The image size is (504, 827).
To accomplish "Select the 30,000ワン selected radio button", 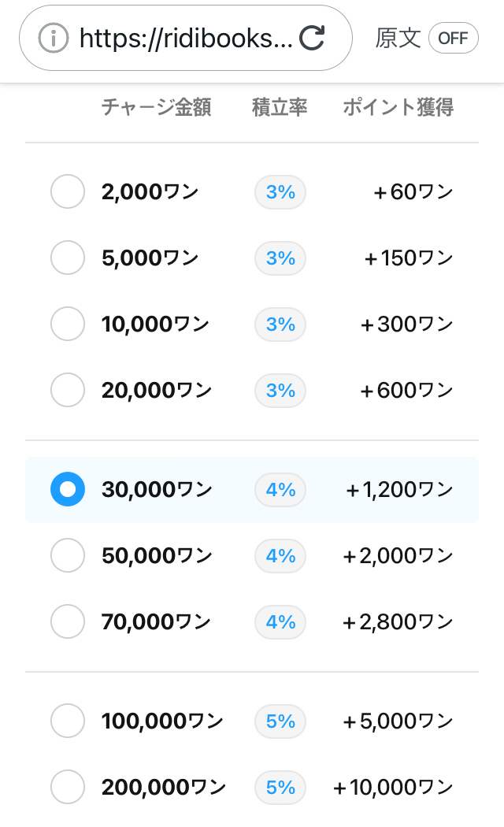I will (68, 490).
